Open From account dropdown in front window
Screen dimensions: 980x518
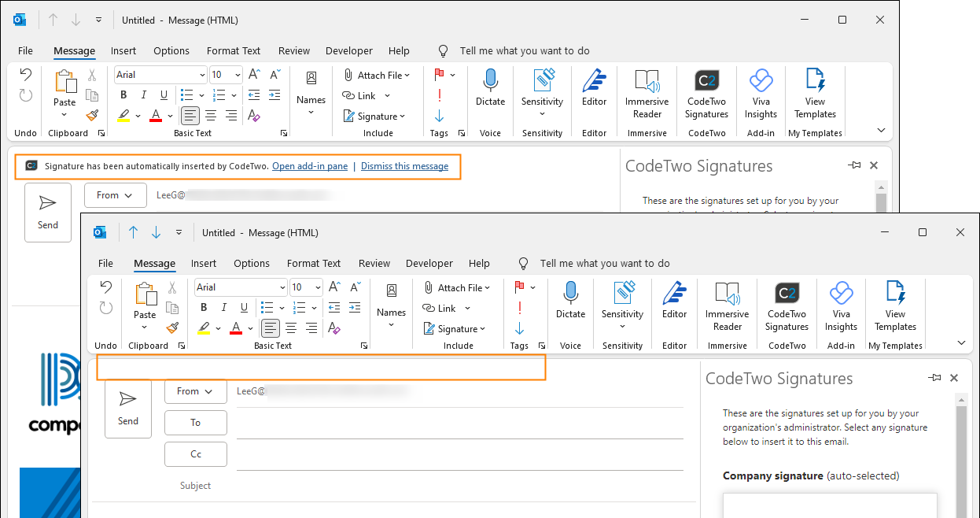click(196, 391)
